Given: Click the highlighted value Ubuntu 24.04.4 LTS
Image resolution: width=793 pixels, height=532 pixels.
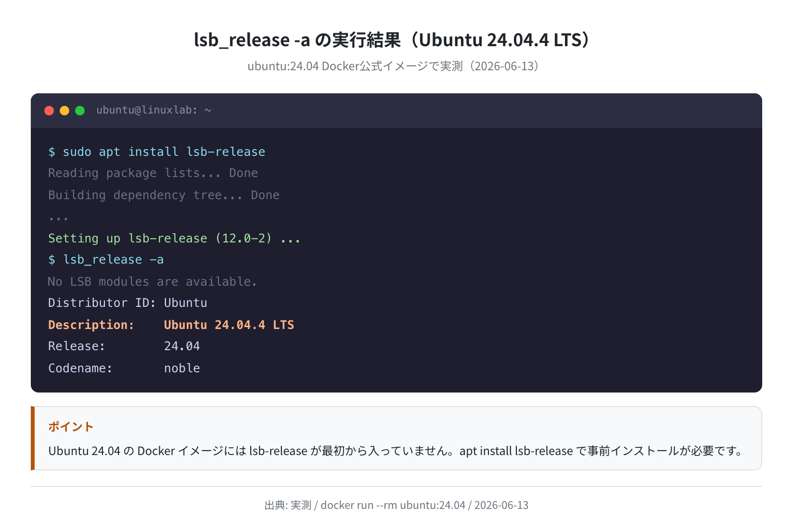Looking at the screenshot, I should [x=229, y=325].
